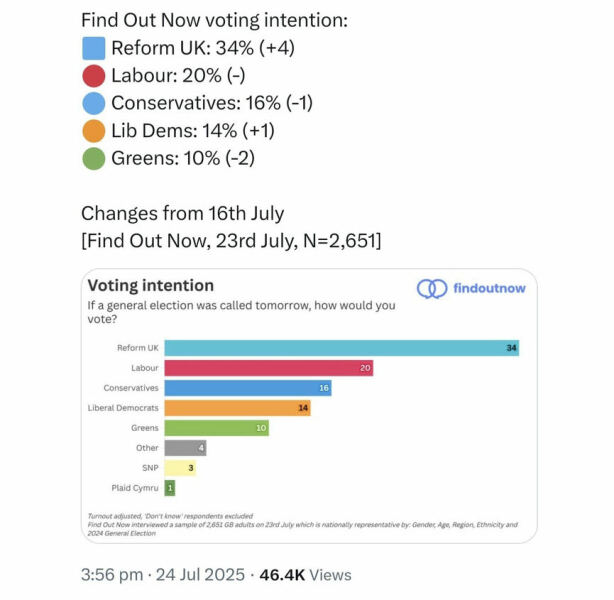614x600 pixels.
Task: Click the orange circle emoji beside Lib Dems
Action: point(93,130)
